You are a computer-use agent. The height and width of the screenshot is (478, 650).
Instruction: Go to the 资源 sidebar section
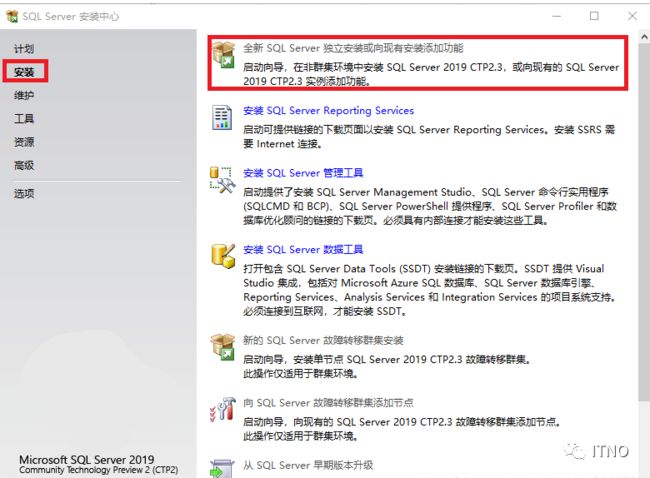(x=24, y=142)
